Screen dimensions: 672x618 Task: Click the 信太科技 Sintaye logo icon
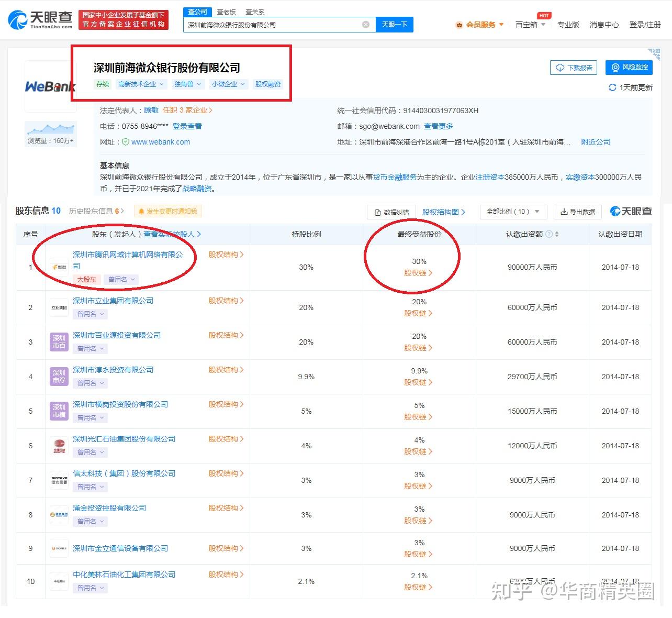tap(59, 480)
